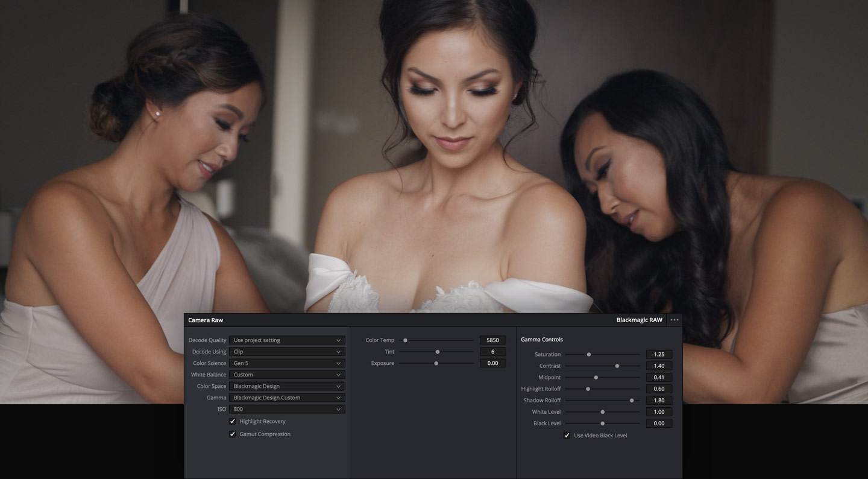
Task: Adjust the Shadow Rolloff slider
Action: 632,400
